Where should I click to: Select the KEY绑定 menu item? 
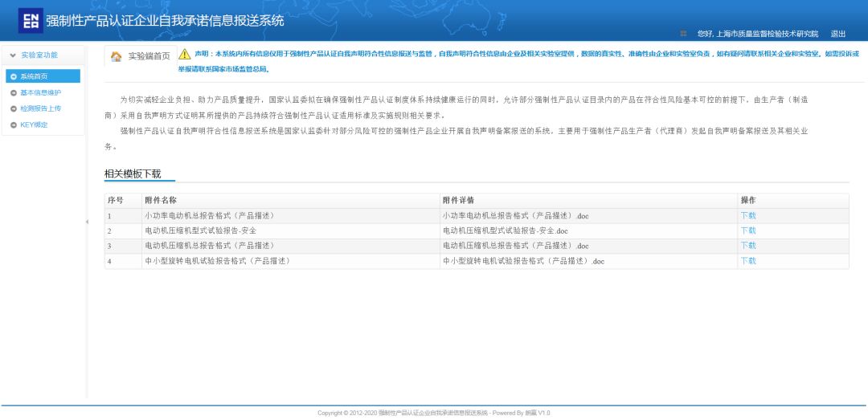34,124
